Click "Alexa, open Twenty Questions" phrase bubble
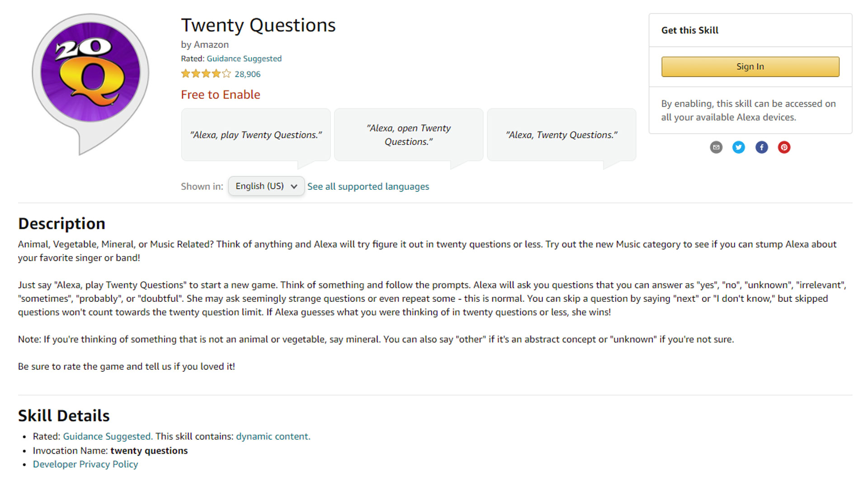868x488 pixels. point(409,135)
